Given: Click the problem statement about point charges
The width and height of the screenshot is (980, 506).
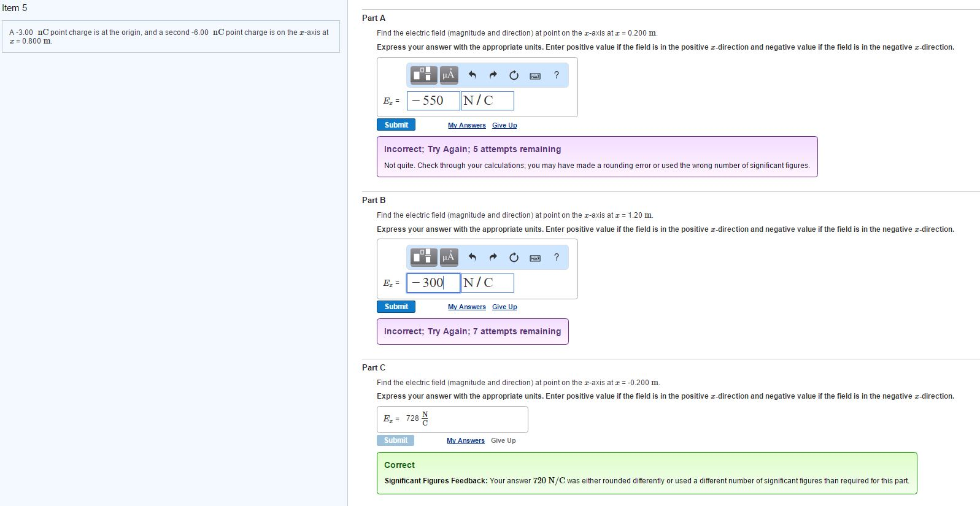Looking at the screenshot, I should coord(169,36).
